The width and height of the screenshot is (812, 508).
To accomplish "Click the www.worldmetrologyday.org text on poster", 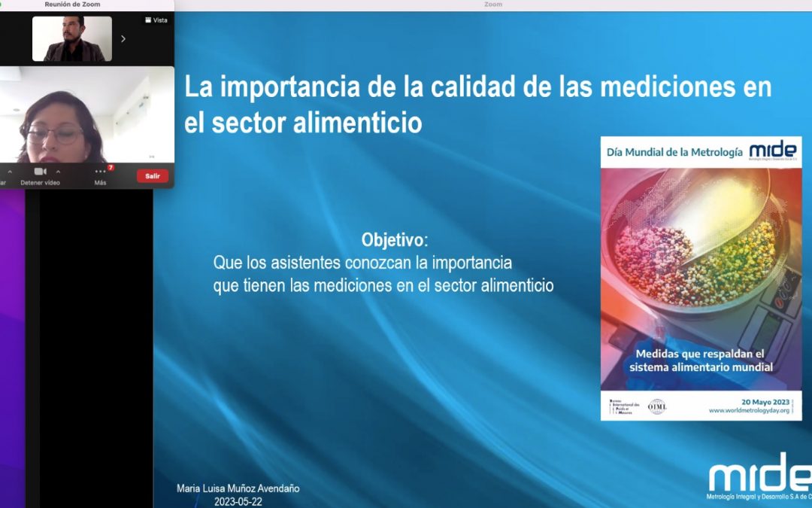I will tap(749, 411).
